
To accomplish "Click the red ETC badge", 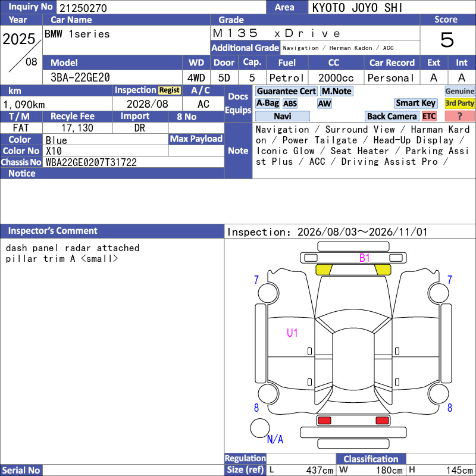I will (x=429, y=116).
